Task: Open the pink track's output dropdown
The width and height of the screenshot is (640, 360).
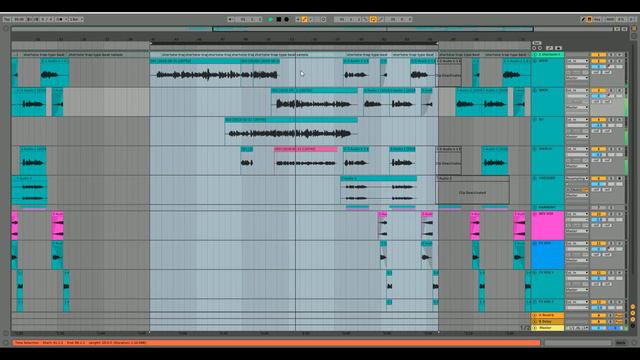Action: [577, 231]
